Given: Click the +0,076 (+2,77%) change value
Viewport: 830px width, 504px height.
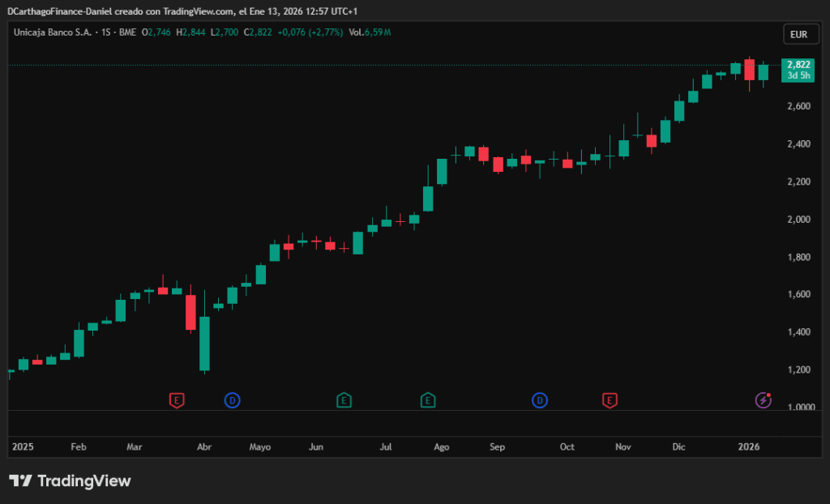Looking at the screenshot, I should point(310,32).
